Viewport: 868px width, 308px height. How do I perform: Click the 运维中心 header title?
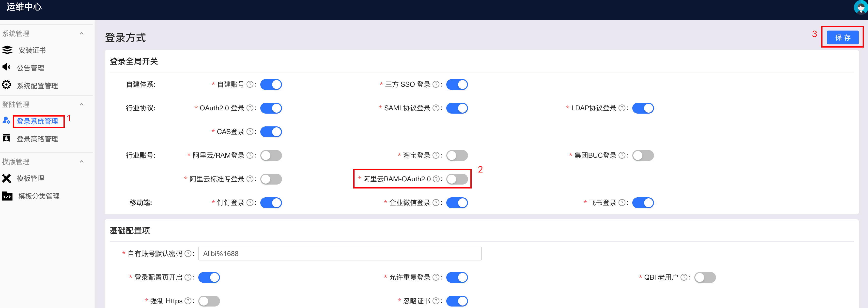[24, 7]
